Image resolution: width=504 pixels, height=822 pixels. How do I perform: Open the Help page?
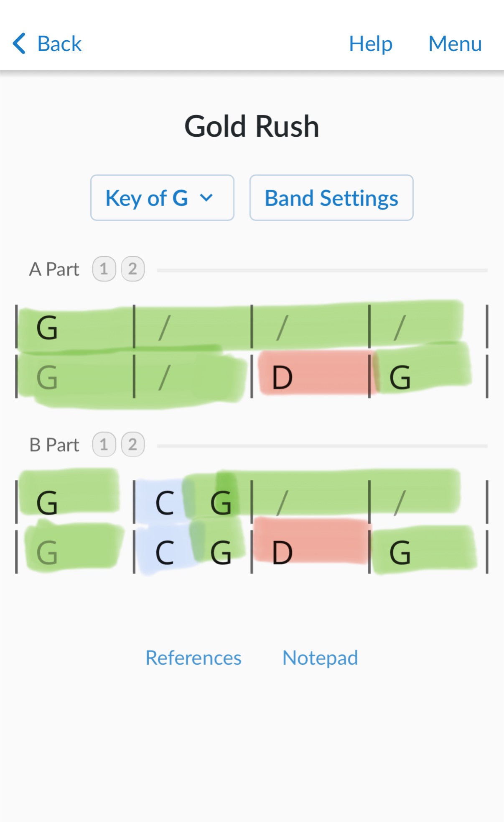coord(370,44)
